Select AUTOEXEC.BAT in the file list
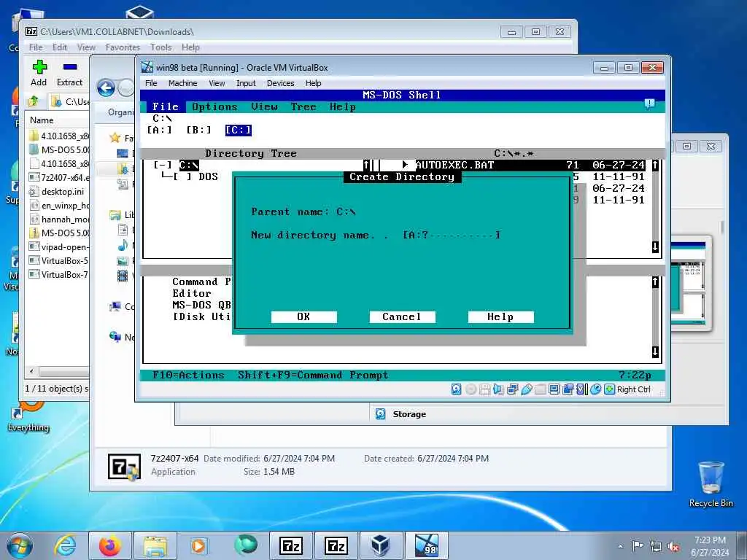 (530, 166)
